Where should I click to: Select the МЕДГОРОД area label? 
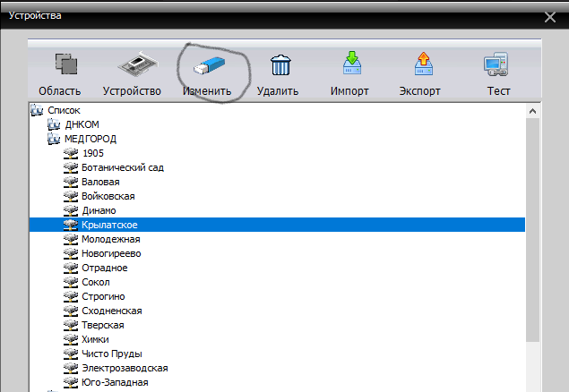91,139
